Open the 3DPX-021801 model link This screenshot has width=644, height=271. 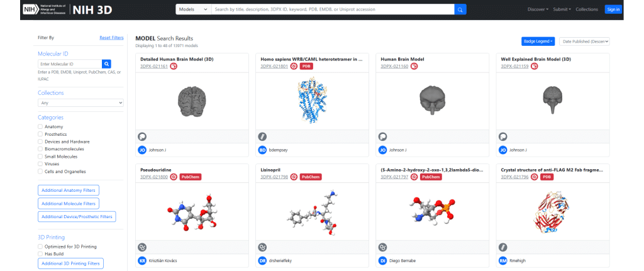274,67
